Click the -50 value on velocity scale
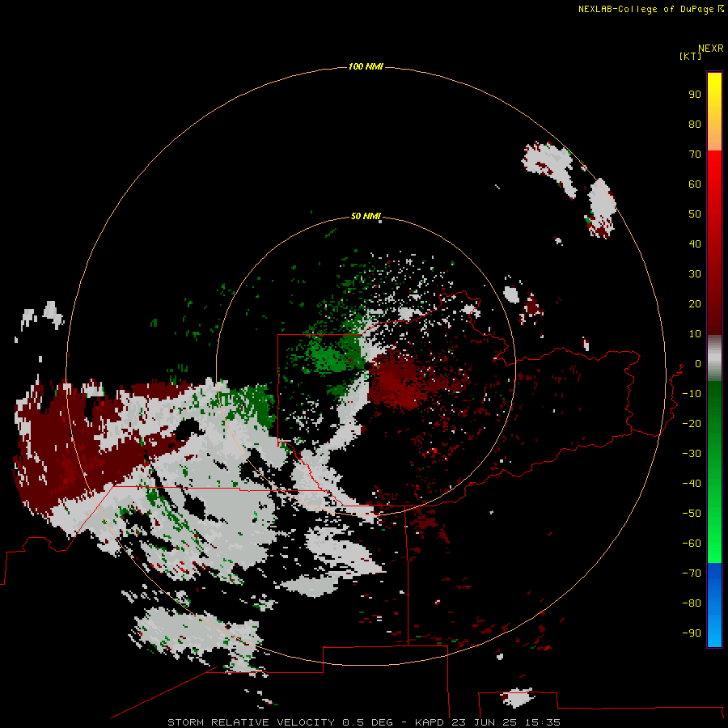728x728 pixels. coord(692,514)
